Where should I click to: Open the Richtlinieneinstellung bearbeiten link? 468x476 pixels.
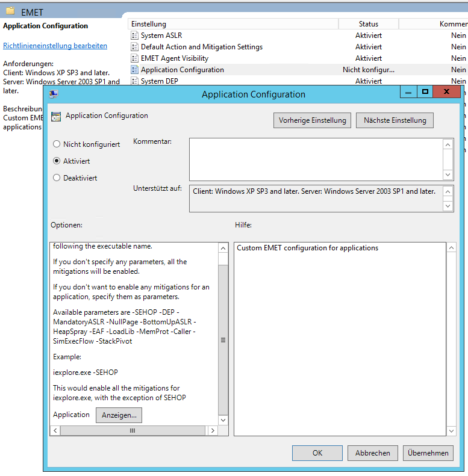(55, 46)
